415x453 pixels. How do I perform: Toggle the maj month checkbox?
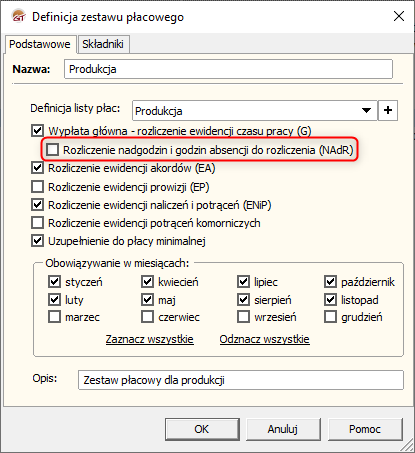point(147,299)
